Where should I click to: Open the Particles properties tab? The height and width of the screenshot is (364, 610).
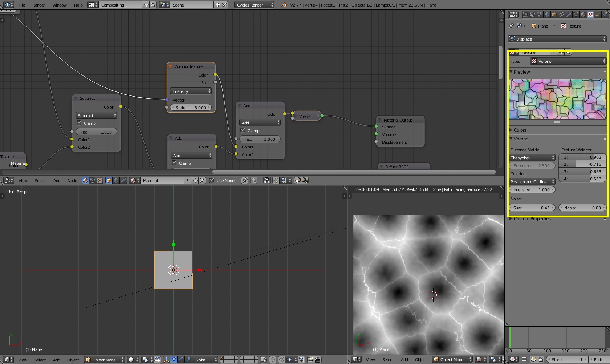tap(598, 15)
